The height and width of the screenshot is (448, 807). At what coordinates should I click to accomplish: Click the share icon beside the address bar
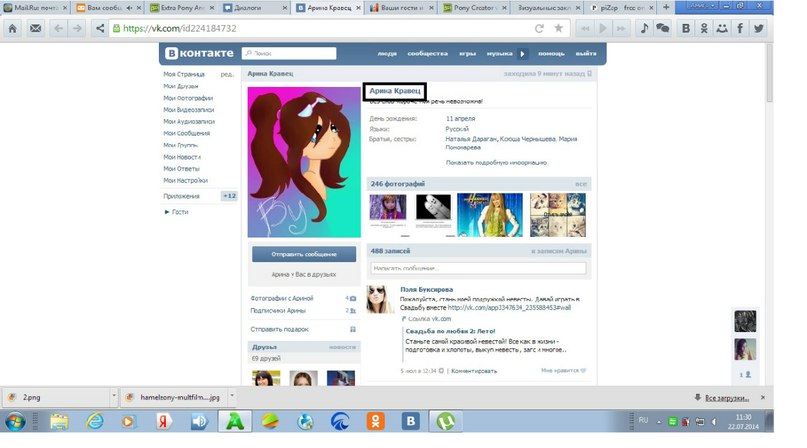coord(100,29)
